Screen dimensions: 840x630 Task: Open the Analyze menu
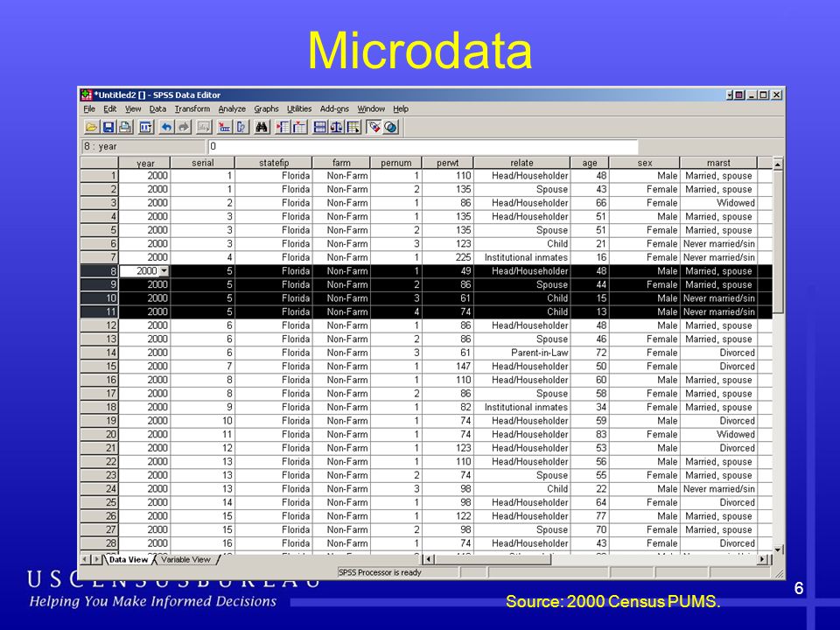click(232, 108)
